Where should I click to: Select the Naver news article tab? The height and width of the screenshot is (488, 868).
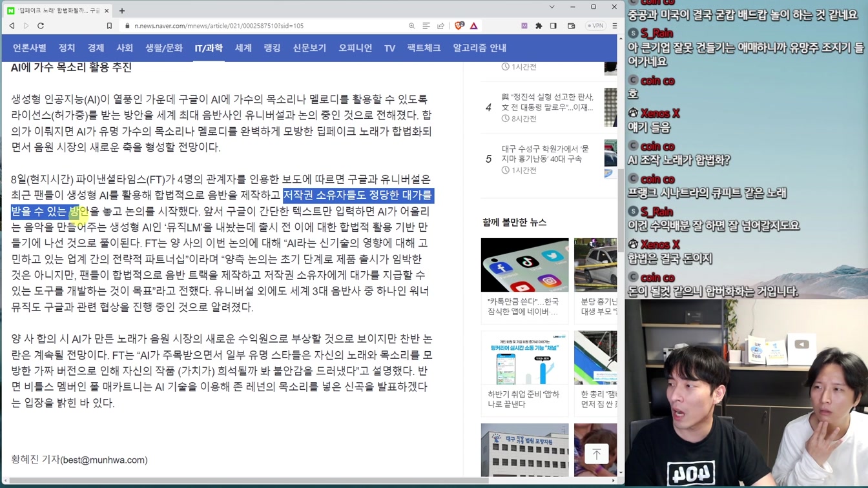[x=59, y=10]
